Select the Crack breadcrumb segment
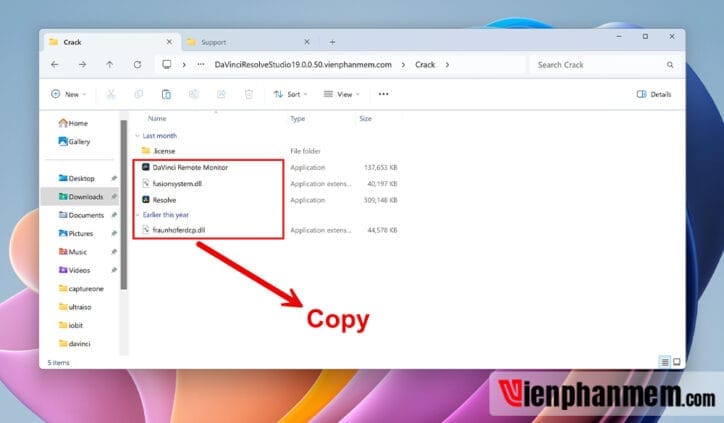 (x=425, y=65)
